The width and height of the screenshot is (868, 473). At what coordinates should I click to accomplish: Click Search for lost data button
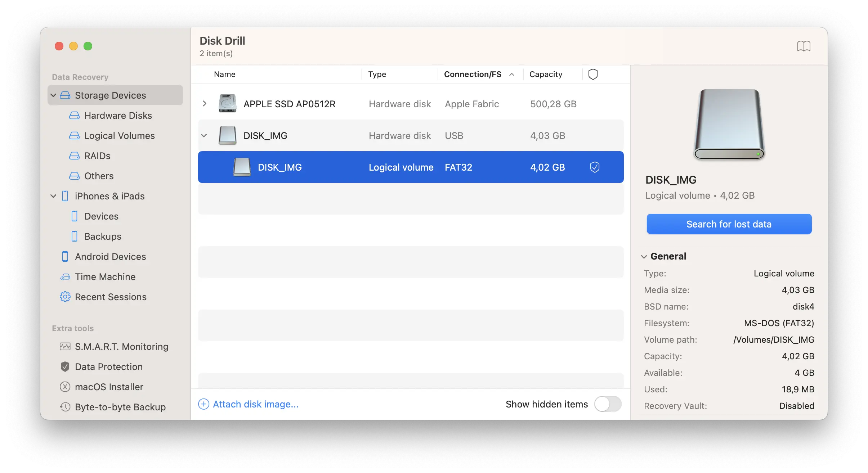point(729,224)
